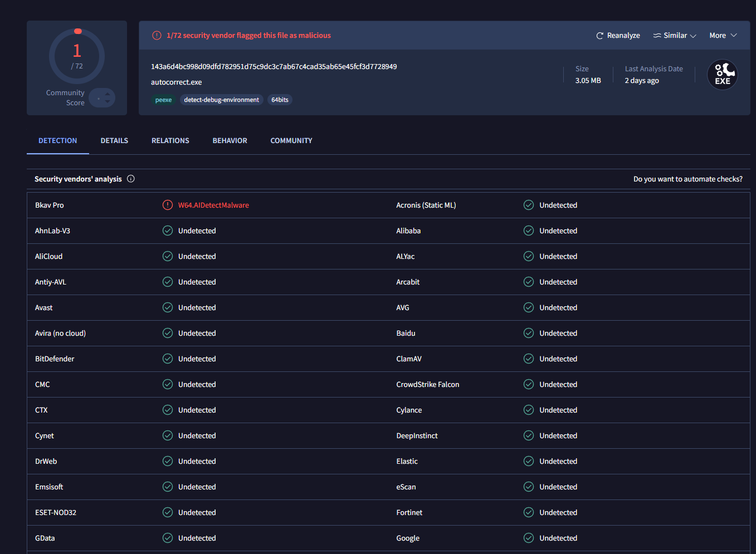The width and height of the screenshot is (756, 554).
Task: Click Avira (no cloud) checkmark icon
Action: pyautogui.click(x=168, y=333)
